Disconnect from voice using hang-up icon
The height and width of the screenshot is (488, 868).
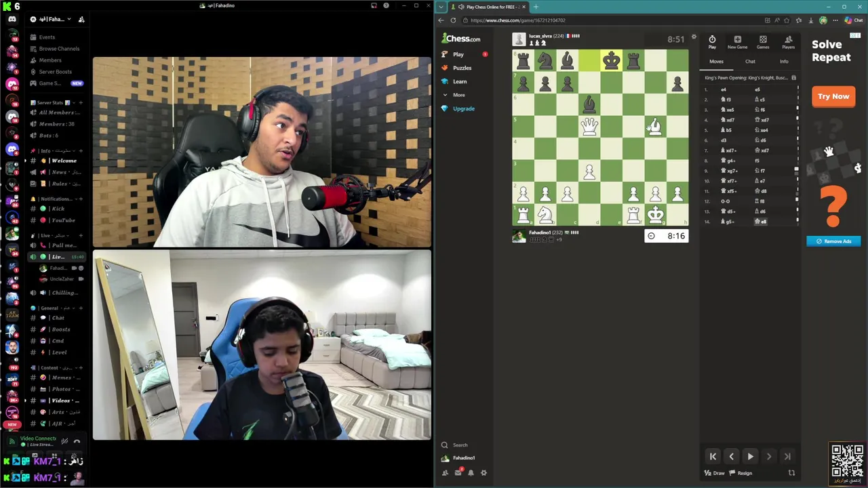pos(77,441)
